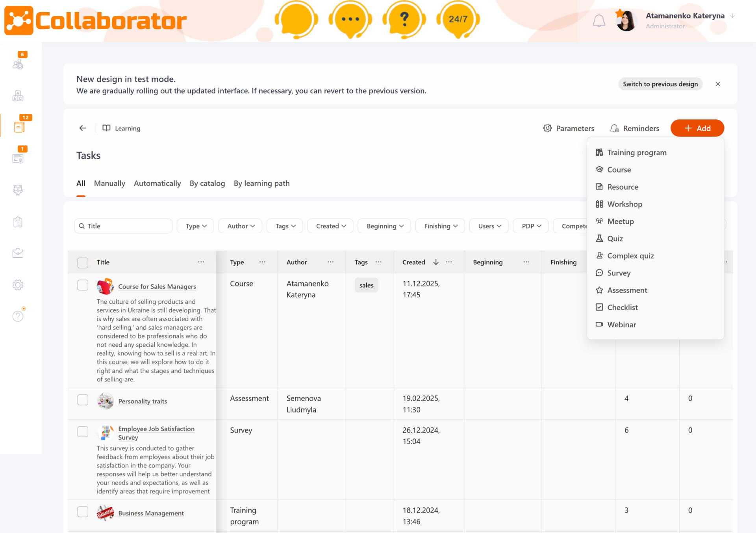
Task: Toggle the select-all checkbox in Title header
Action: point(83,262)
